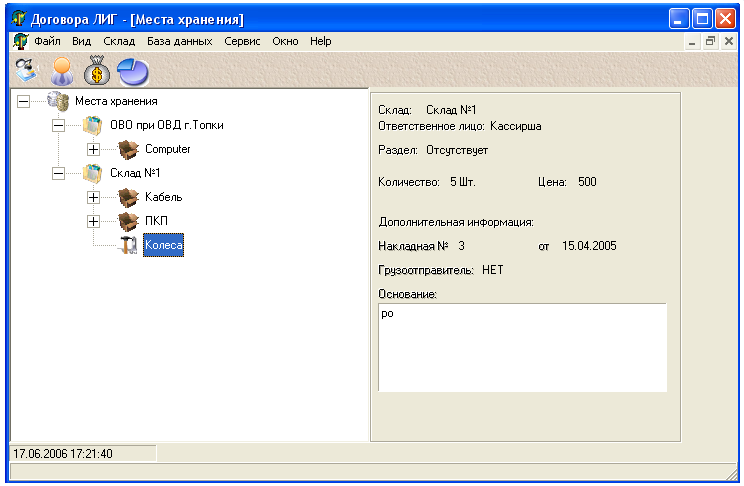
Task: Click the Склад: Склад №1 detail text
Action: click(427, 110)
